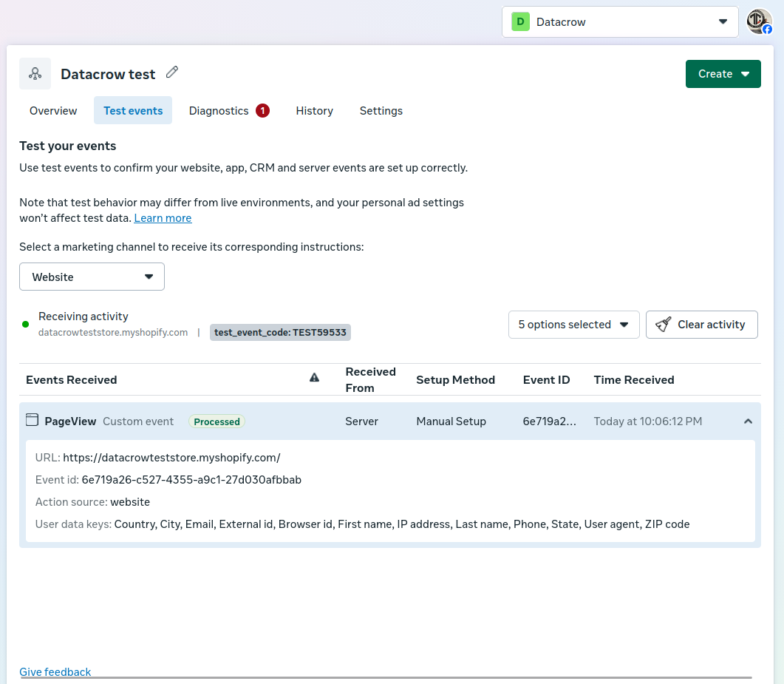Click the Setup Method column header
The height and width of the screenshot is (684, 784).
pyautogui.click(x=455, y=380)
